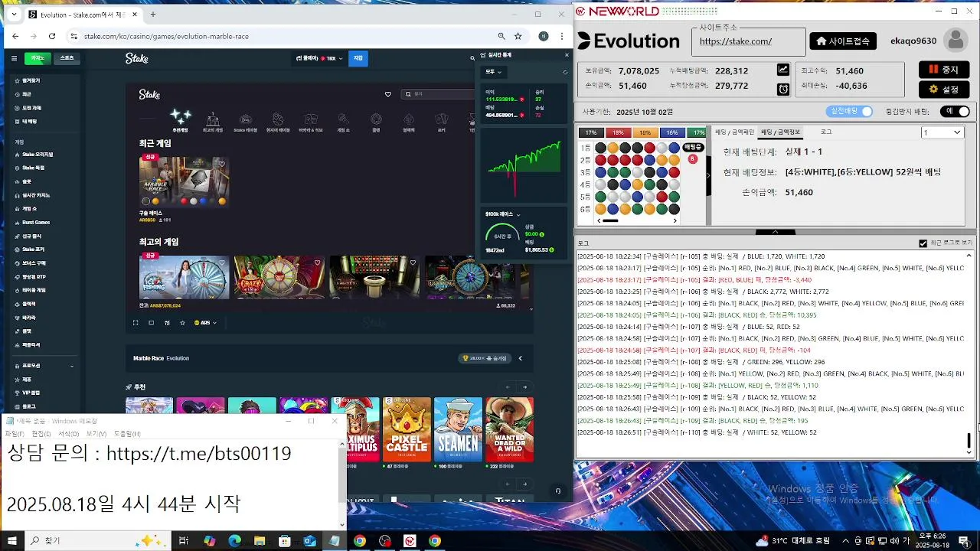Expand the marble grid side arrow
This screenshot has height=551, width=980.
click(x=708, y=176)
